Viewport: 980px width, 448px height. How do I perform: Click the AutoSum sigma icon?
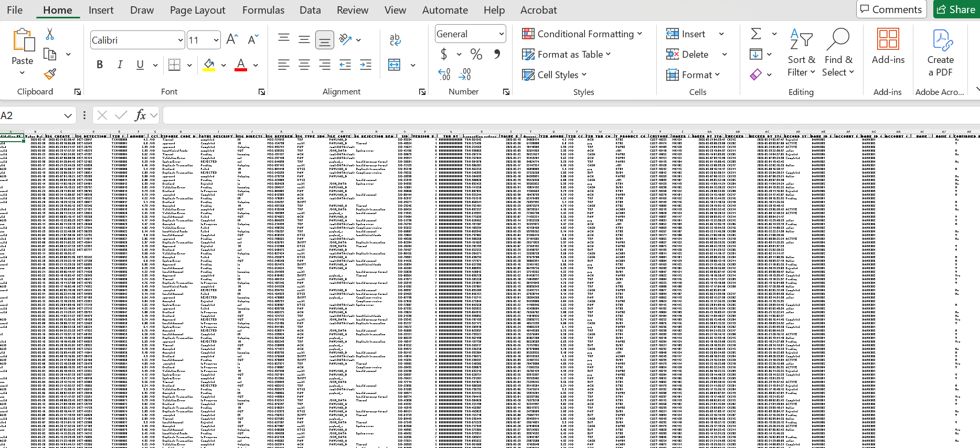click(x=756, y=34)
